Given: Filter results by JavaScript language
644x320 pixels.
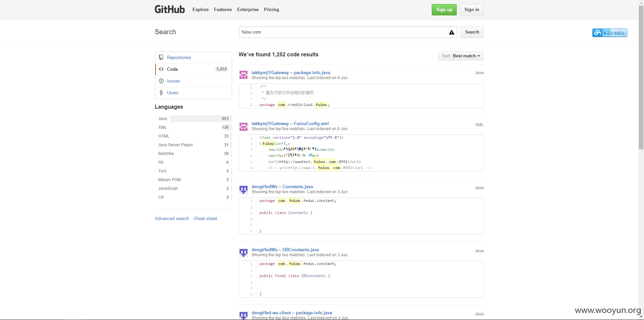Looking at the screenshot, I should (x=194, y=189).
